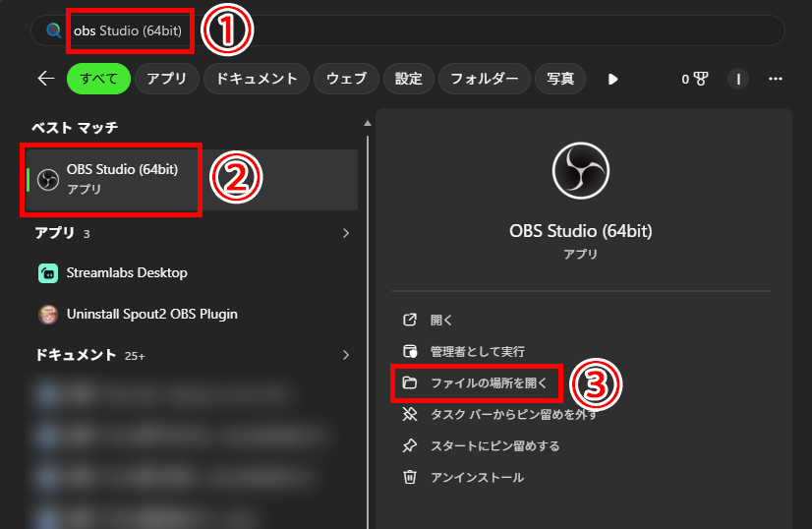The height and width of the screenshot is (529, 812).
Task: Click the search box with obs Studio text
Action: click(x=408, y=30)
